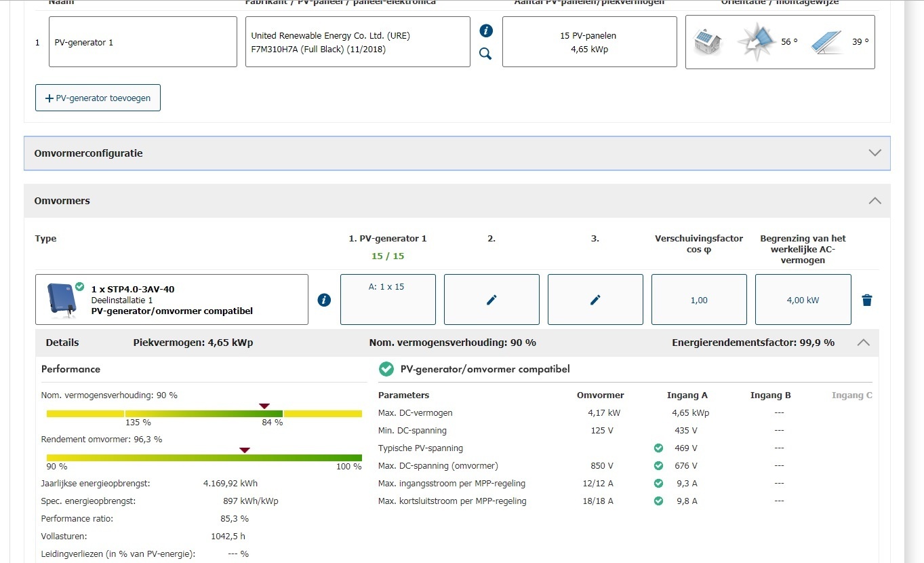
Task: Open the A: 1 x 15 string configuration box
Action: (387, 299)
